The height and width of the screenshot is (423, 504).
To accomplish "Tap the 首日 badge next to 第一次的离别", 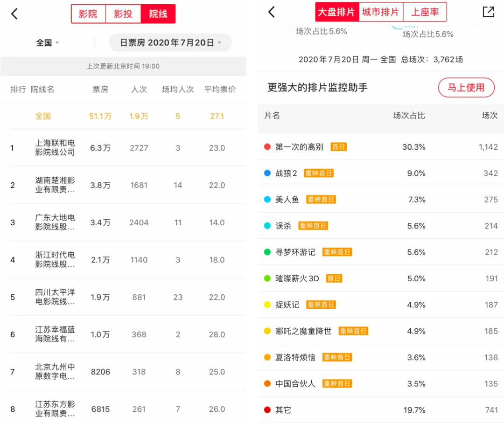I will (x=338, y=146).
